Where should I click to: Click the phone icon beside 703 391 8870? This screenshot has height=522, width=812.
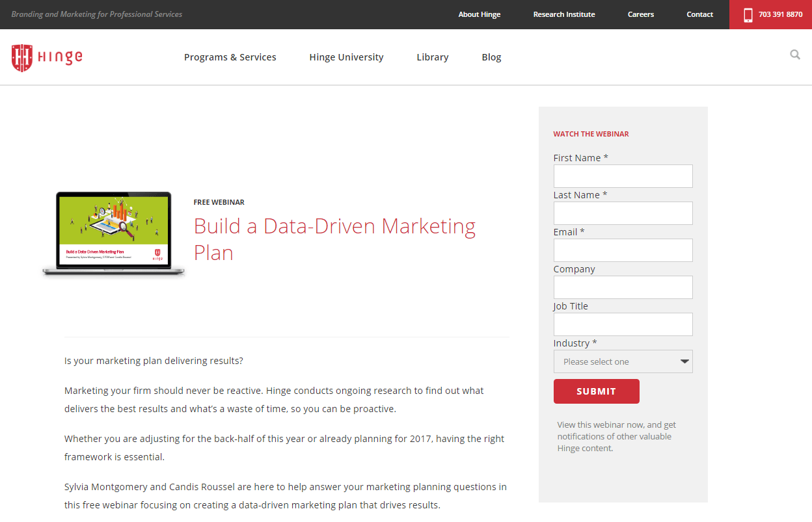click(x=749, y=14)
